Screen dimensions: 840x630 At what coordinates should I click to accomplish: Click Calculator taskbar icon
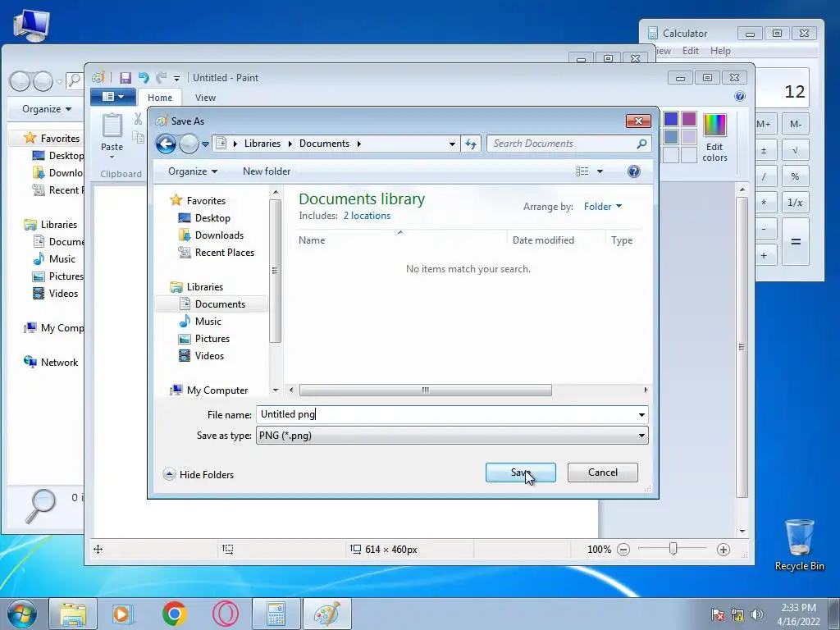coord(276,614)
